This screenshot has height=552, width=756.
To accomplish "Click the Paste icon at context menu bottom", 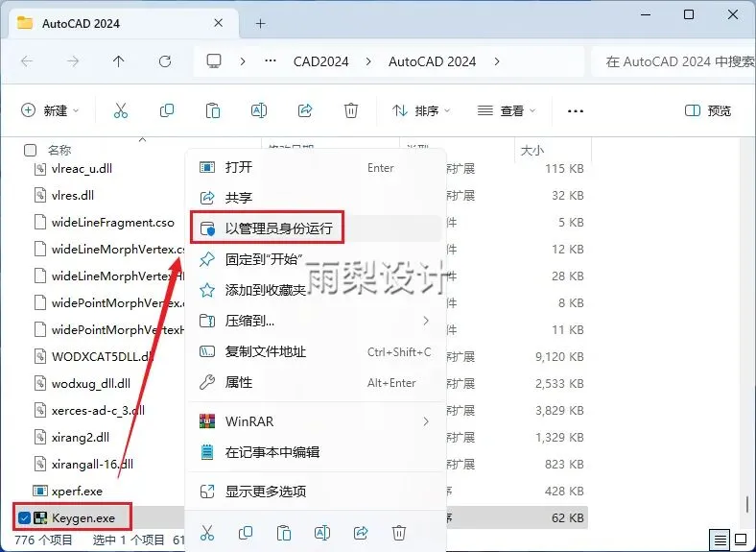I will (284, 533).
